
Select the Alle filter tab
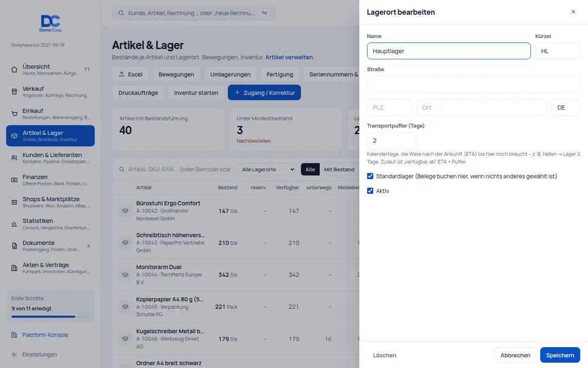[310, 170]
